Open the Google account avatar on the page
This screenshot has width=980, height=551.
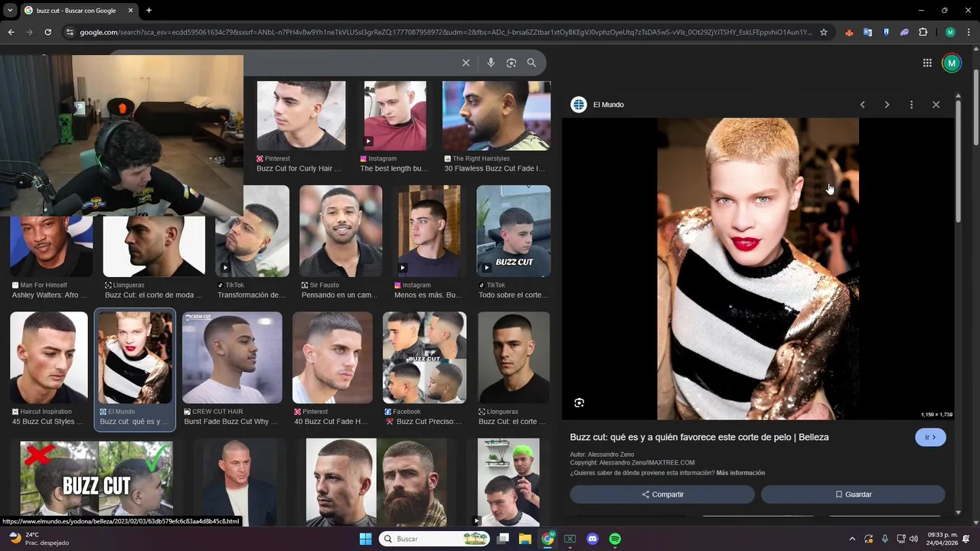coord(952,63)
